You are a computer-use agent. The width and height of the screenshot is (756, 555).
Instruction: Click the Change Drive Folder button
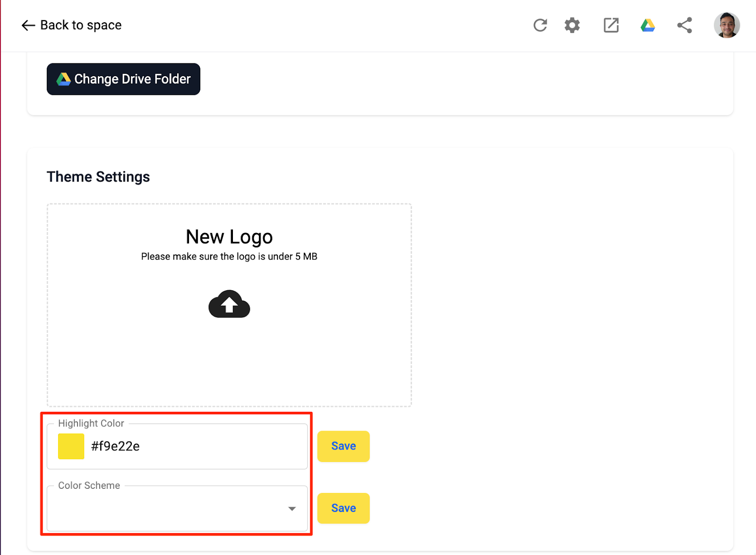tap(123, 79)
